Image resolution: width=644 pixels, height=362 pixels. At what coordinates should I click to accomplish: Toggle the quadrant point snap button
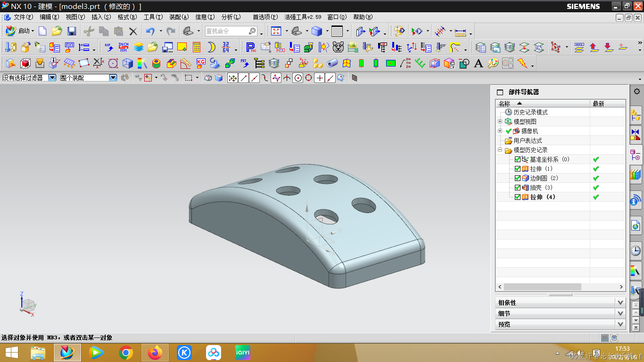[x=309, y=78]
